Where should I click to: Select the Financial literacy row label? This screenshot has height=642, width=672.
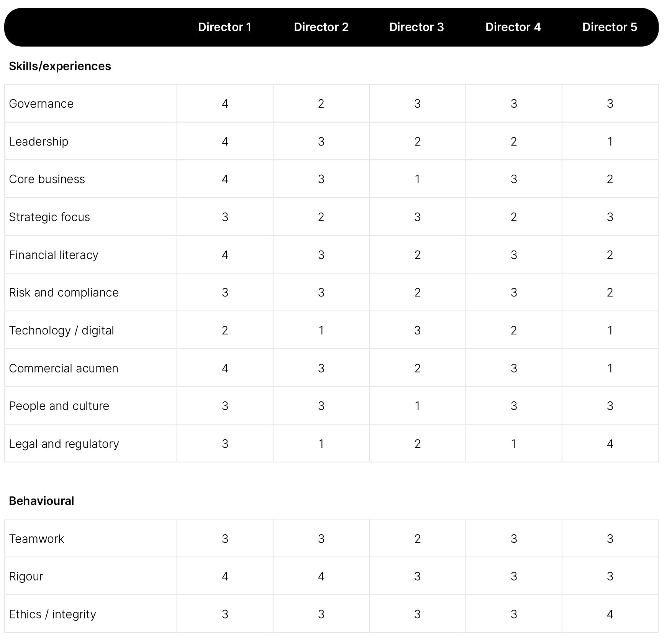54,255
